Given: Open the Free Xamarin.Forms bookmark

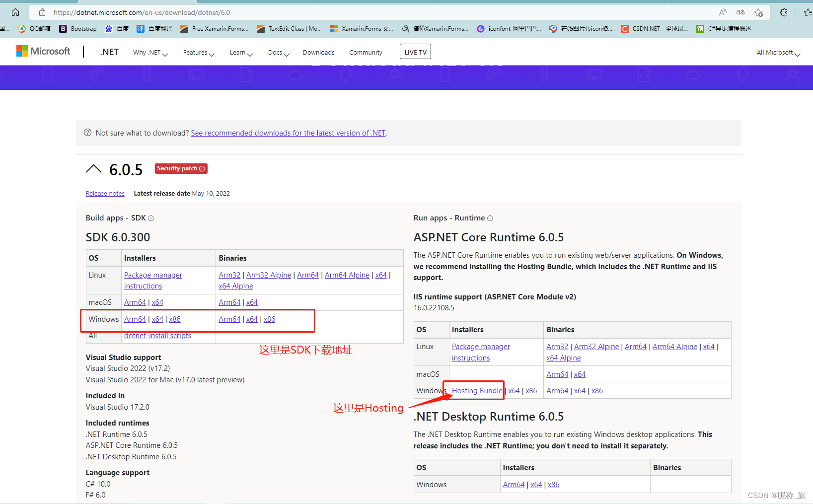Looking at the screenshot, I should click(x=214, y=29).
